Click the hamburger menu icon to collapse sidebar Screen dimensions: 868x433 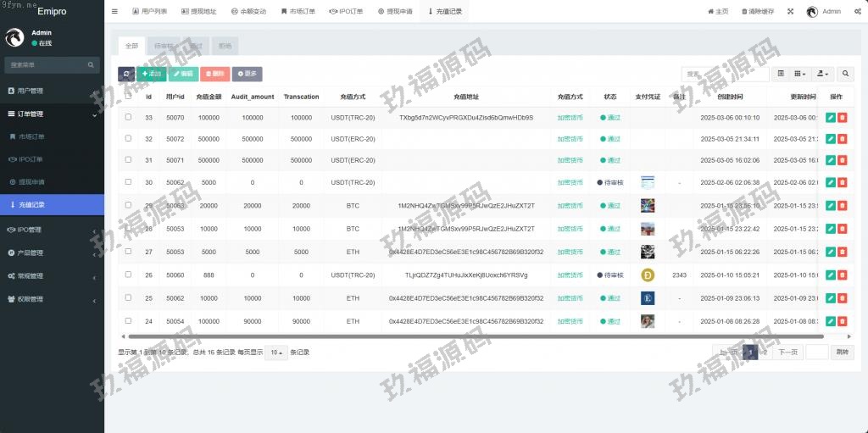coord(114,12)
